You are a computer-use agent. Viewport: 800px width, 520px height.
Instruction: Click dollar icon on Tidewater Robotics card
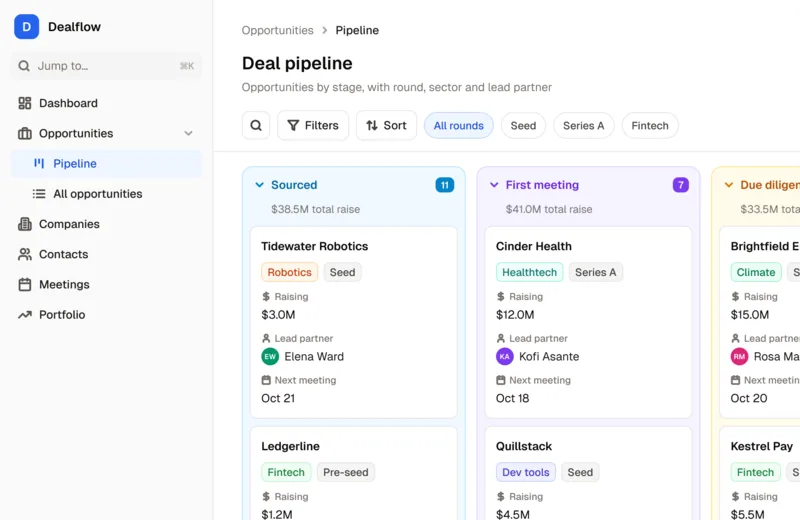point(266,296)
